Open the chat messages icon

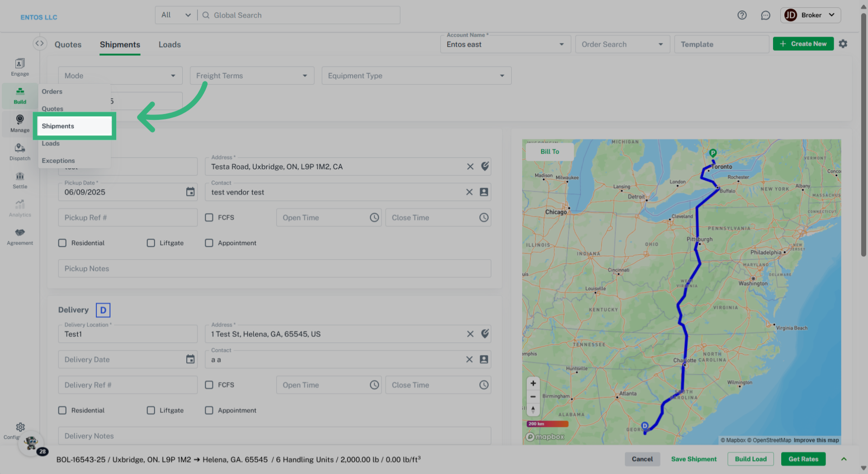pos(765,15)
